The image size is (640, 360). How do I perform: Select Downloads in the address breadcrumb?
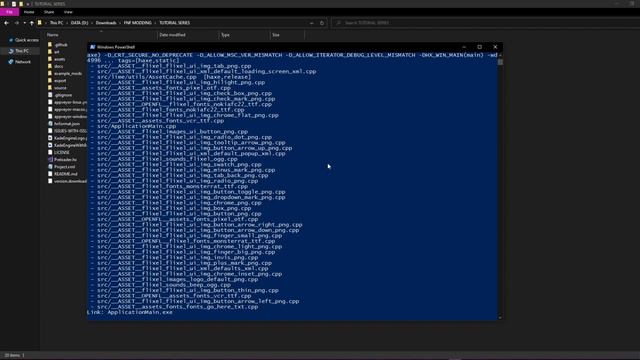106,23
